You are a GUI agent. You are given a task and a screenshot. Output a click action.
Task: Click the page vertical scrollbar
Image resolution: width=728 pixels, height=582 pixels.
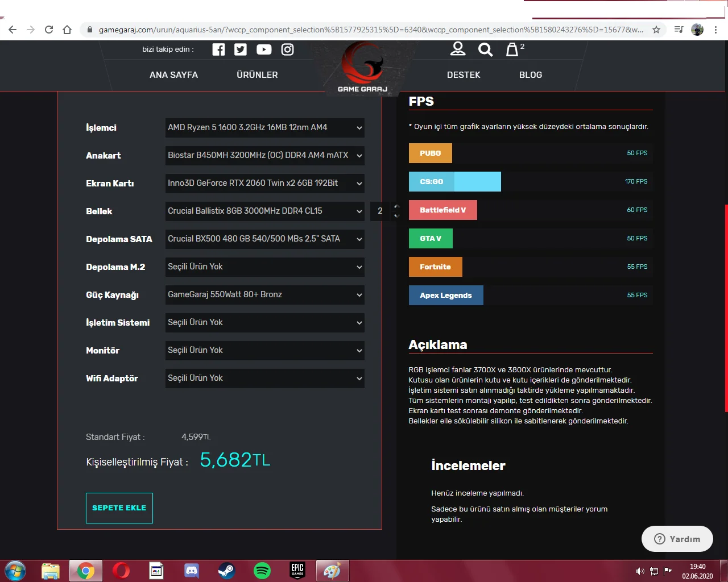coord(726,307)
